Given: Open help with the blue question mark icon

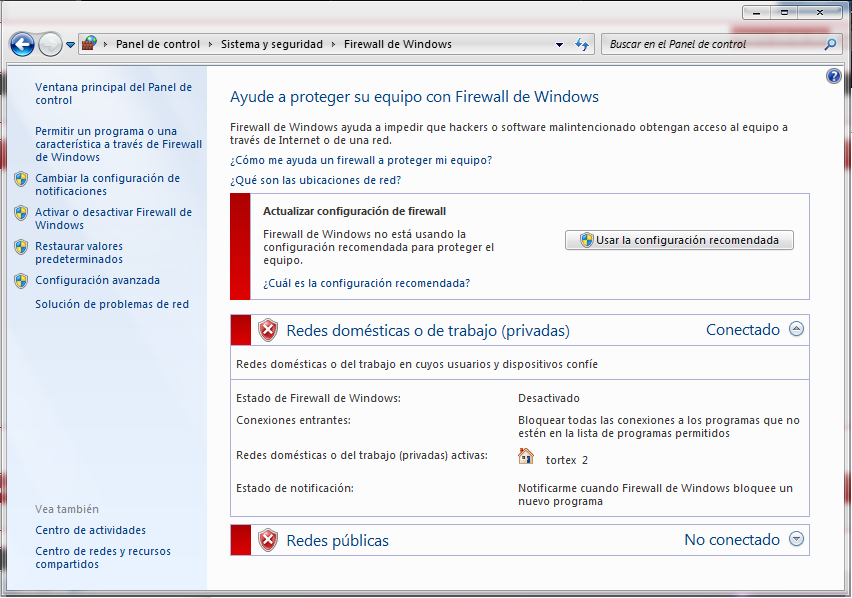Looking at the screenshot, I should pos(834,76).
